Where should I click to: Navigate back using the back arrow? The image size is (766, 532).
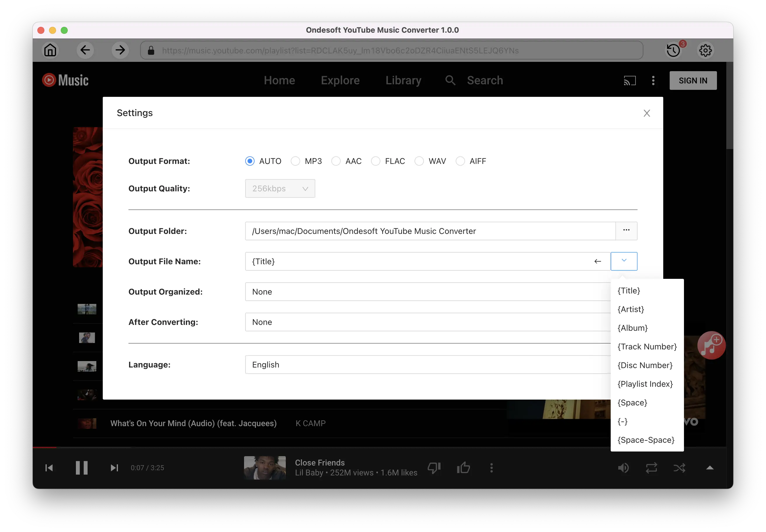pos(86,50)
